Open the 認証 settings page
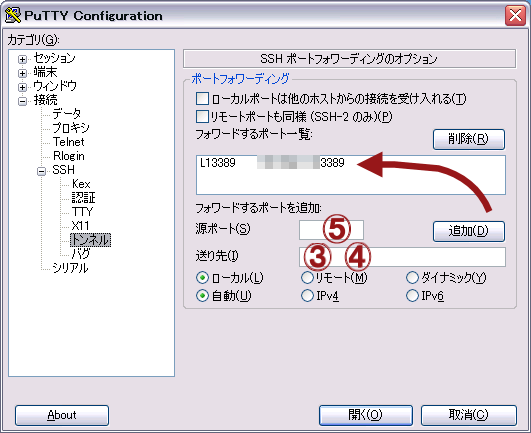The image size is (531, 433). [x=83, y=198]
